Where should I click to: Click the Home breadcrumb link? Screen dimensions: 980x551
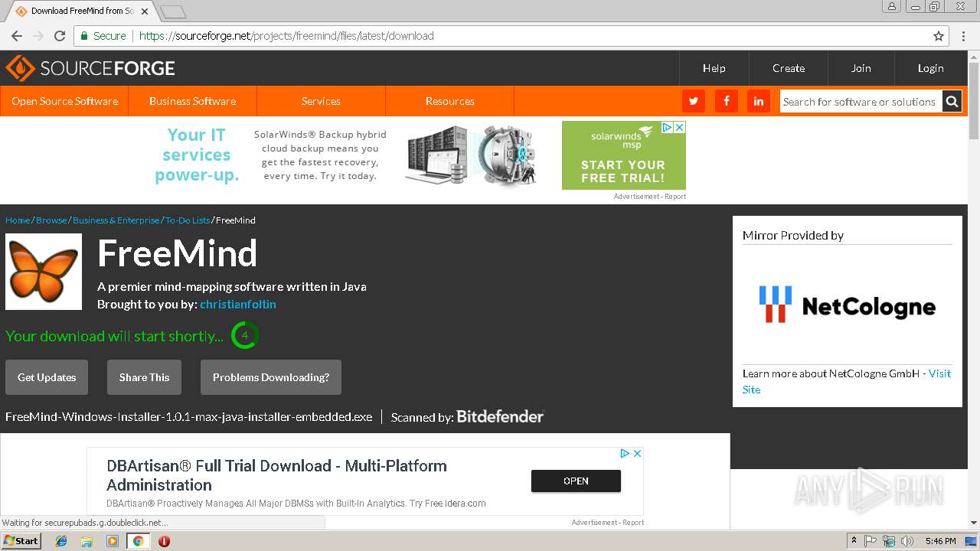[x=18, y=220]
